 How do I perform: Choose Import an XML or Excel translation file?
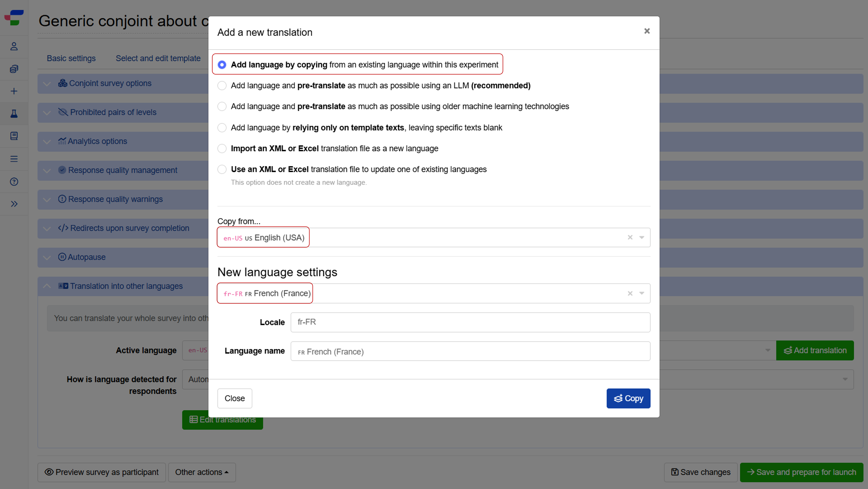point(222,149)
